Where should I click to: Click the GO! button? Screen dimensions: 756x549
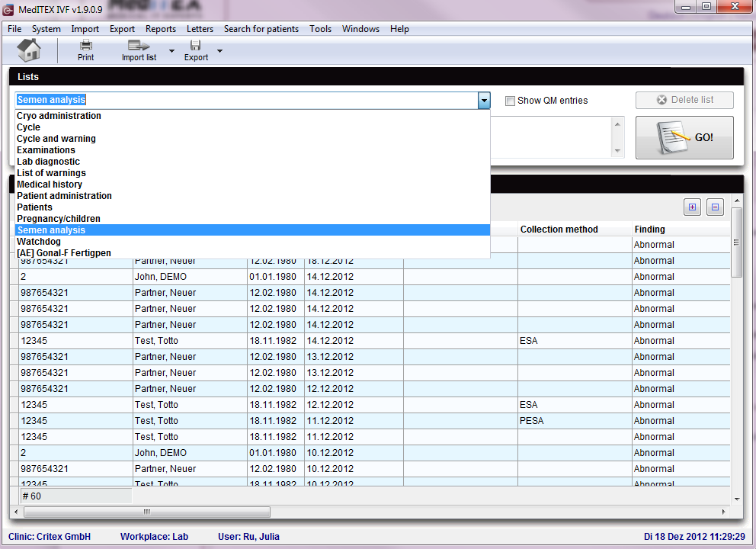(x=684, y=137)
